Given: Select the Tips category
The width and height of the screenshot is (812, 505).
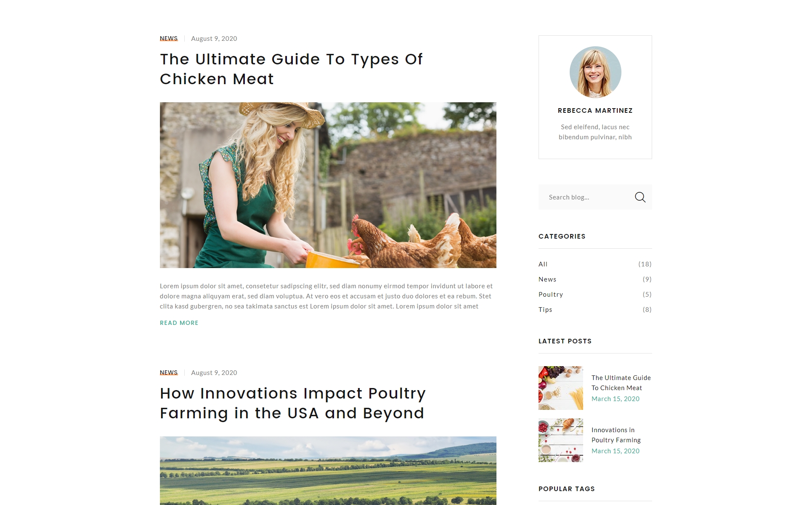Looking at the screenshot, I should (595, 310).
